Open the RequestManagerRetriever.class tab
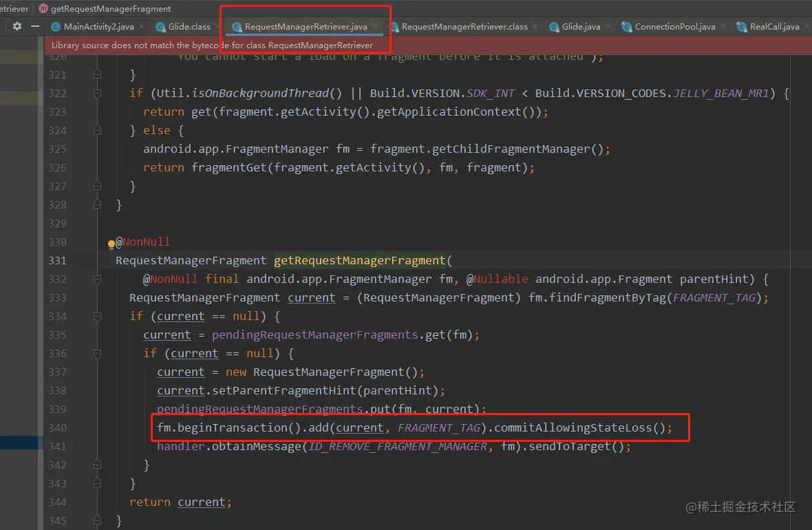The width and height of the screenshot is (812, 530). pos(464,26)
